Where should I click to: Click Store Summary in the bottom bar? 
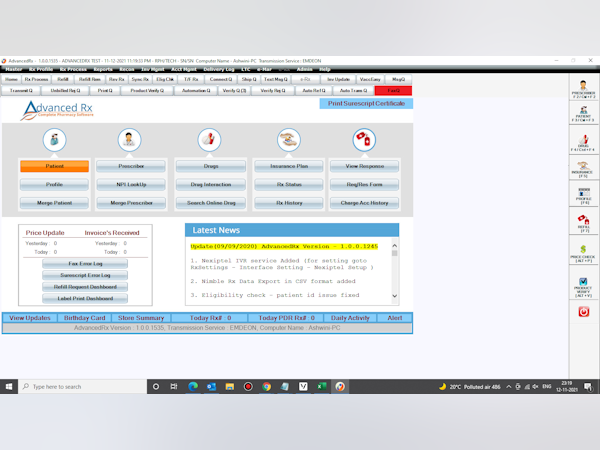pyautogui.click(x=141, y=318)
